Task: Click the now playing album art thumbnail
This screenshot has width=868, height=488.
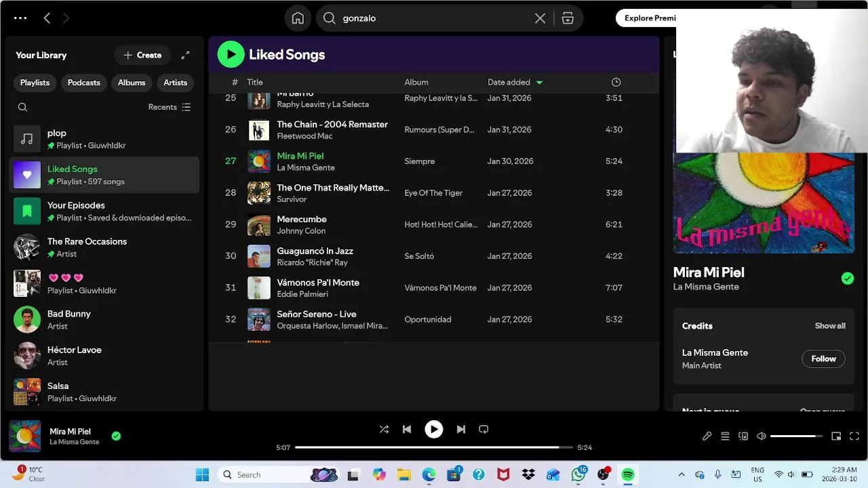Action: click(x=25, y=436)
